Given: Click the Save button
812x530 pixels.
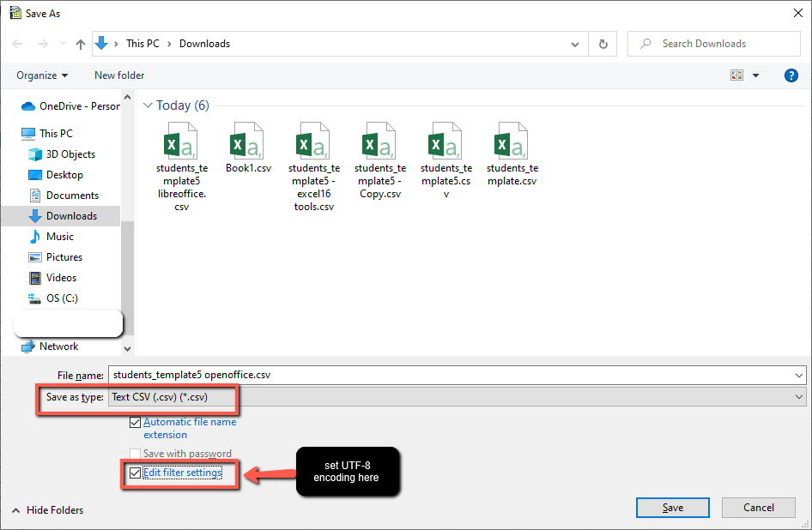Looking at the screenshot, I should [673, 508].
